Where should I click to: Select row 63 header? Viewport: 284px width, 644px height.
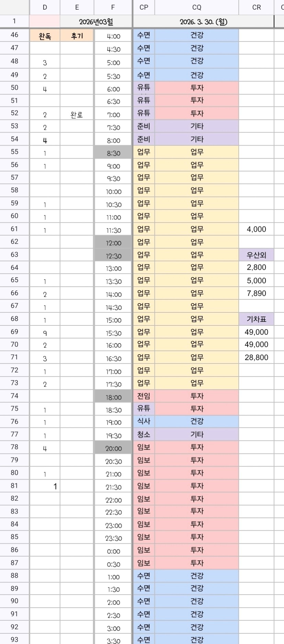pos(14,254)
